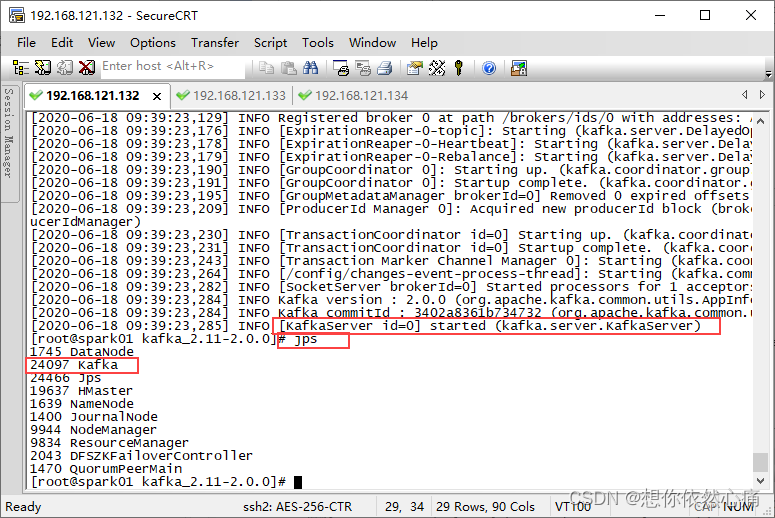
Task: Click the '9834 ResourceManager' line
Action: 109,443
